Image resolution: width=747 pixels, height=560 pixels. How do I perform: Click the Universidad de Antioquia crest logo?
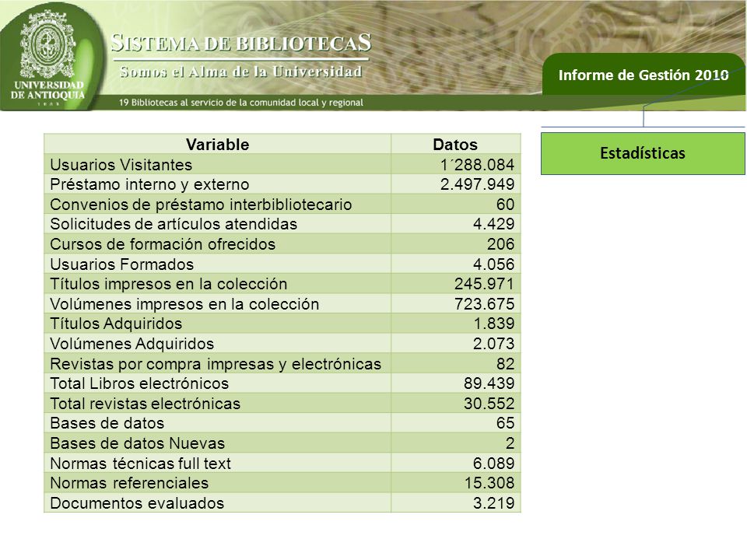click(47, 58)
